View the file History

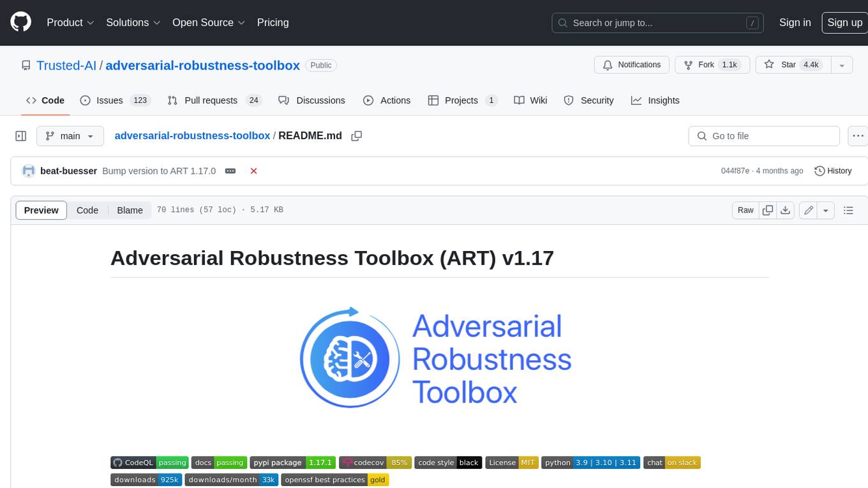(x=834, y=171)
